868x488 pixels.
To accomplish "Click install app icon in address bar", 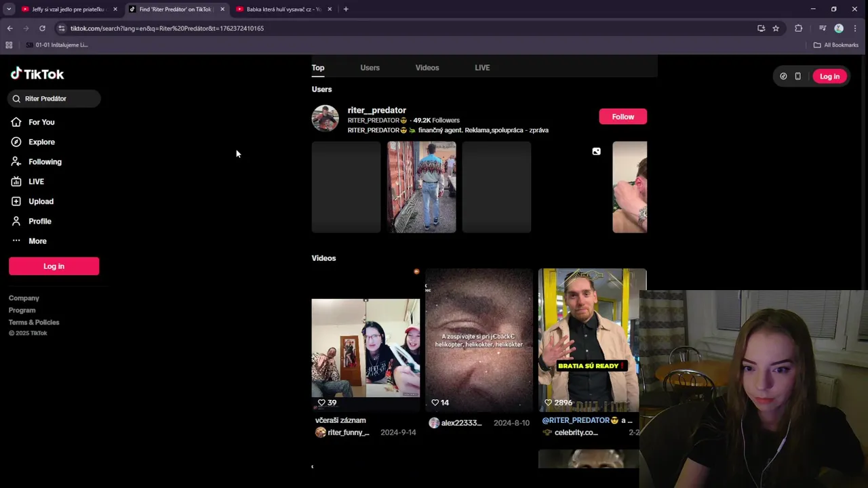I will 761,28.
